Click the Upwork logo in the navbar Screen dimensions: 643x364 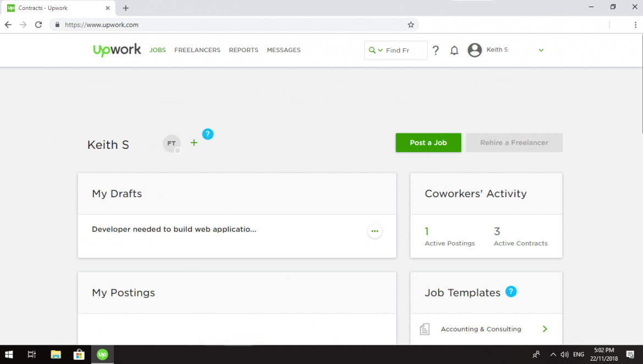(117, 50)
